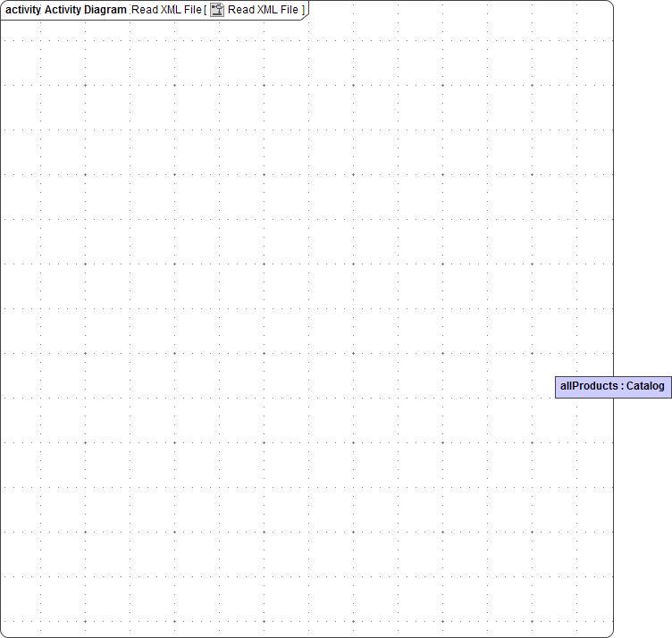Click the "Catalog" type text in the node
Viewport: 672px width, 638px height.
point(645,386)
